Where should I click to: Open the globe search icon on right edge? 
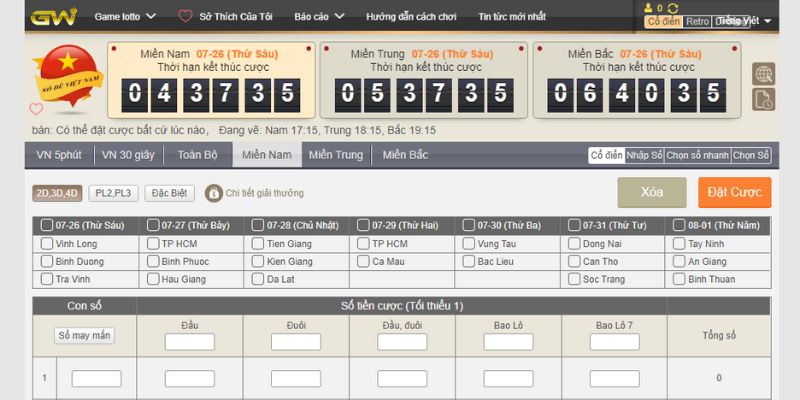(763, 73)
